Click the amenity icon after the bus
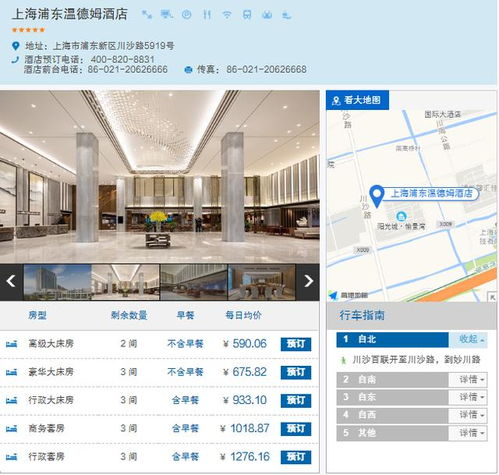This screenshot has width=499, height=475. 267,15
